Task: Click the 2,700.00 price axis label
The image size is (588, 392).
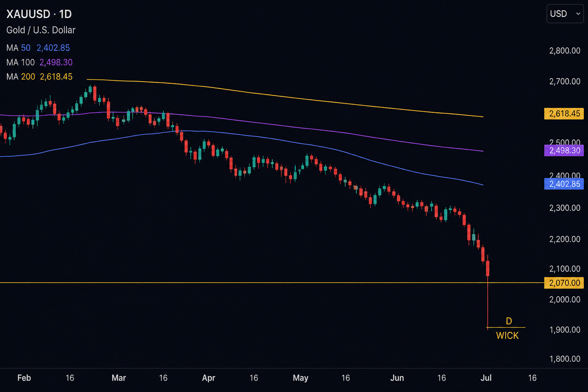Action: click(x=565, y=81)
